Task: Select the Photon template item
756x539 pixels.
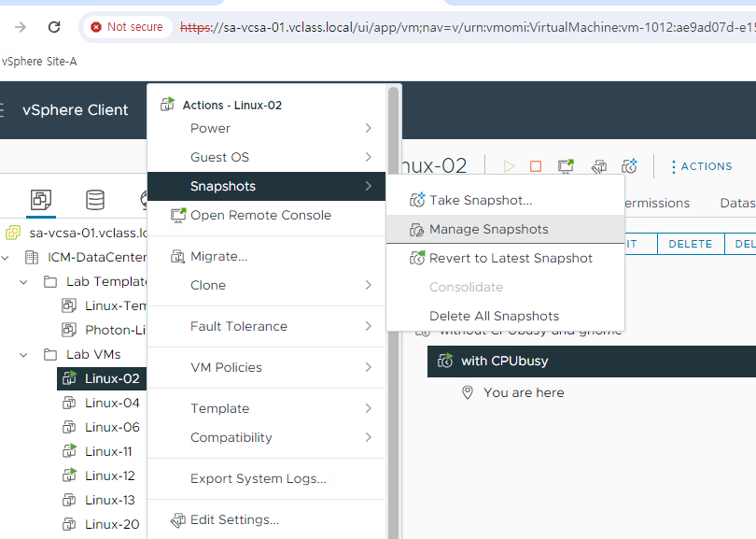Action: pos(115,330)
